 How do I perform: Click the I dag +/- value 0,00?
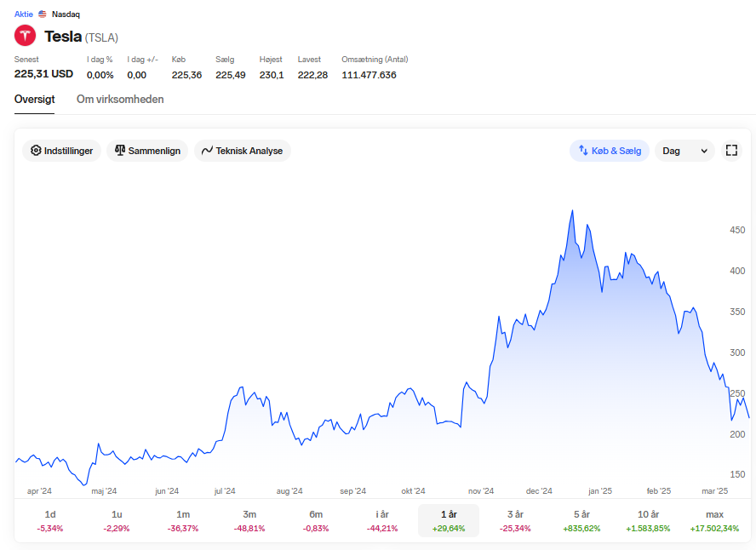coord(137,75)
